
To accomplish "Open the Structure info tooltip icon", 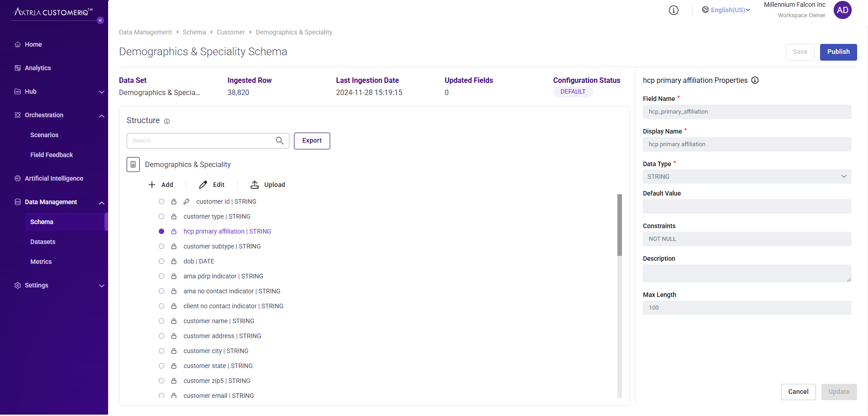I will (167, 121).
